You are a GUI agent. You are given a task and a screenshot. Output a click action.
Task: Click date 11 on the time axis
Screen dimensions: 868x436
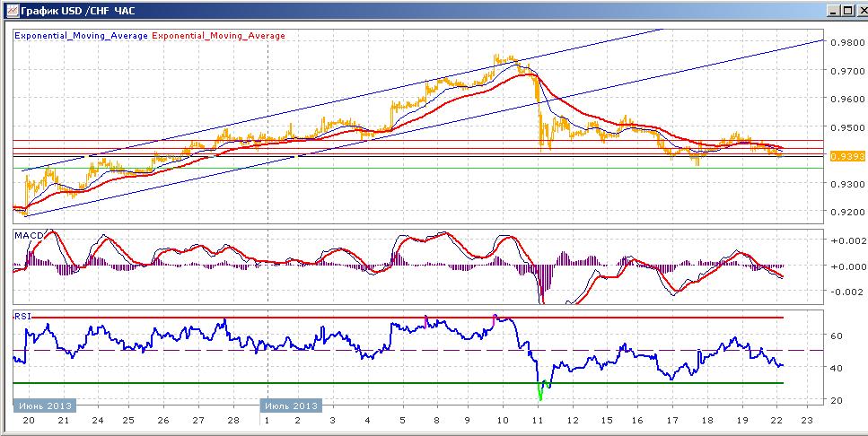538,421
